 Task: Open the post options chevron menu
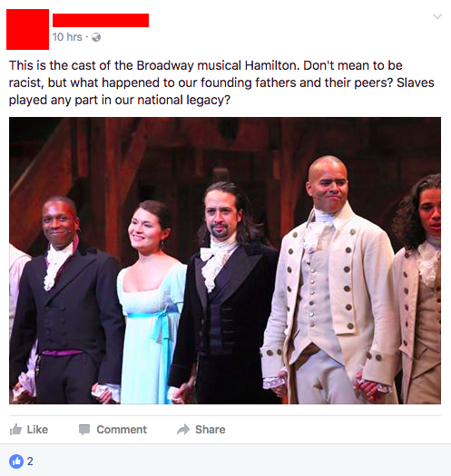click(x=437, y=16)
